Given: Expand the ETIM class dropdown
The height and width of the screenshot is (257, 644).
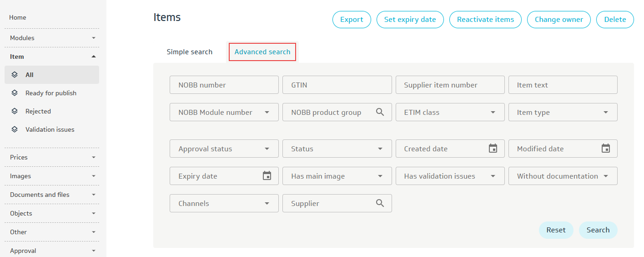Looking at the screenshot, I should (450, 112).
